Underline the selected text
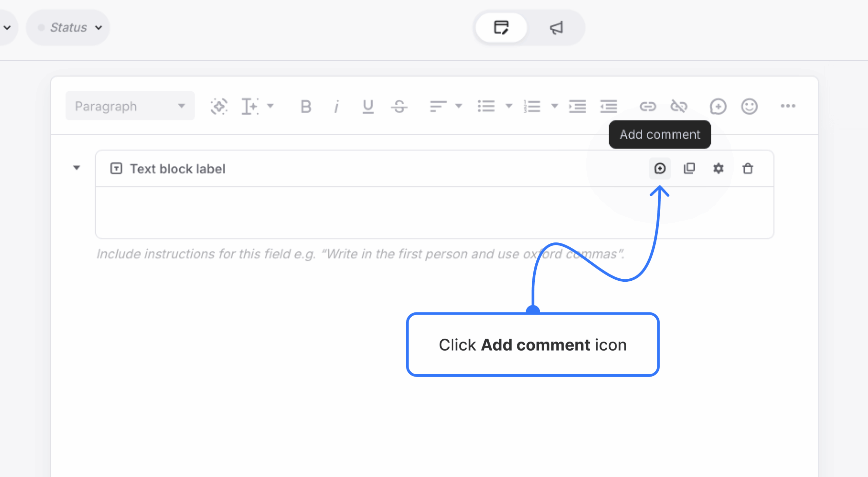This screenshot has width=868, height=477. pos(368,106)
